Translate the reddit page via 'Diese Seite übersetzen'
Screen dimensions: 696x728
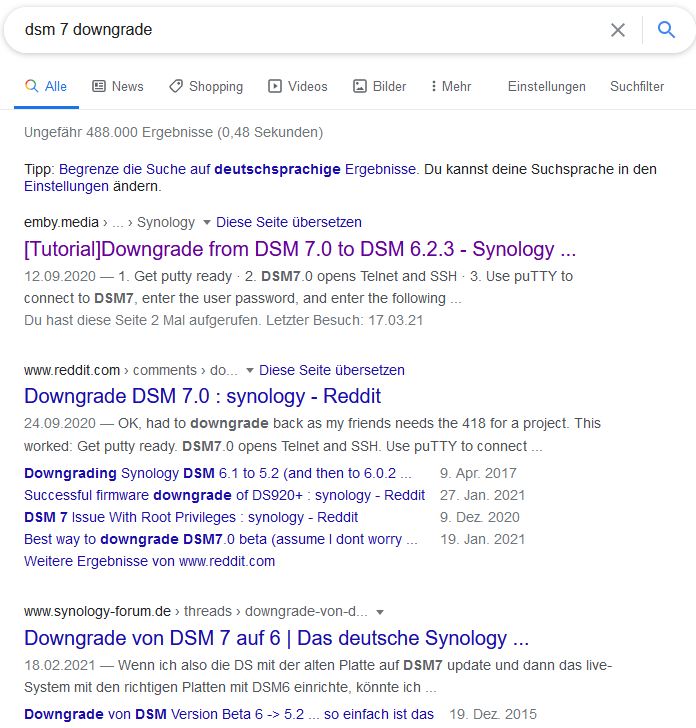click(332, 370)
